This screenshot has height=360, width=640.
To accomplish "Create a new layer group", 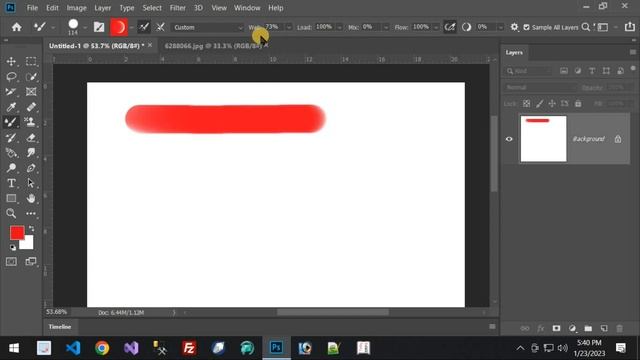I will point(588,328).
